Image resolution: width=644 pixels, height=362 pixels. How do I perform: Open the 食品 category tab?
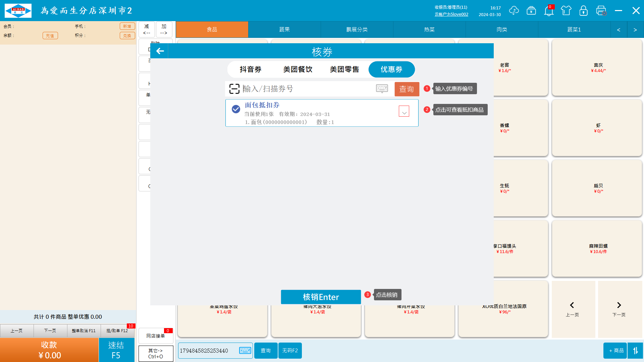tap(212, 29)
